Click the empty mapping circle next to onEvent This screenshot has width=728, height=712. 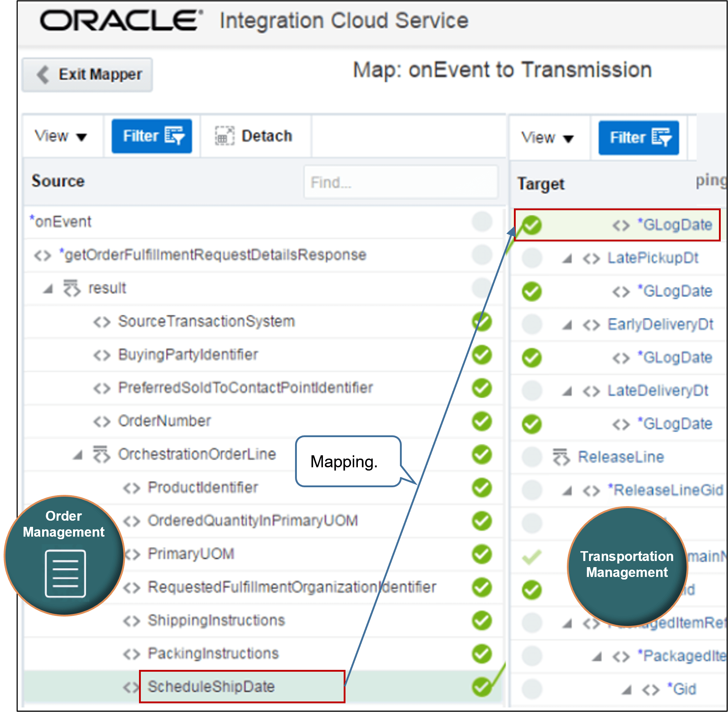point(481,221)
